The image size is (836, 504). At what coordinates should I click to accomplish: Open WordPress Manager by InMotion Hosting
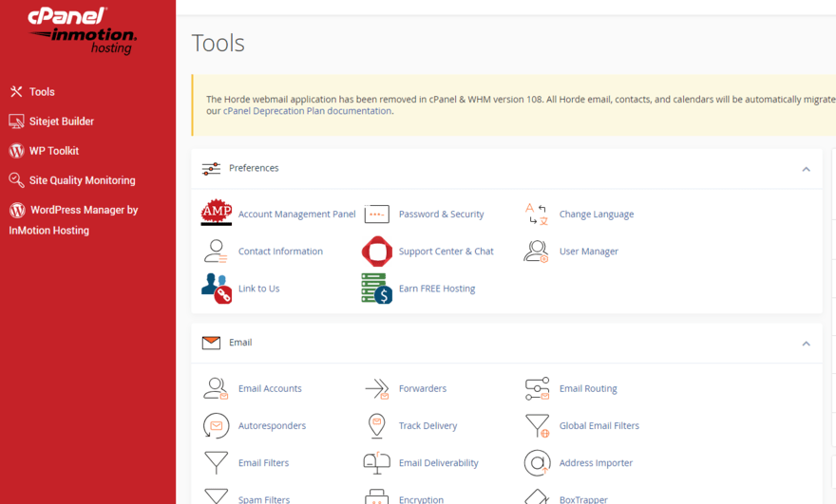pos(73,220)
